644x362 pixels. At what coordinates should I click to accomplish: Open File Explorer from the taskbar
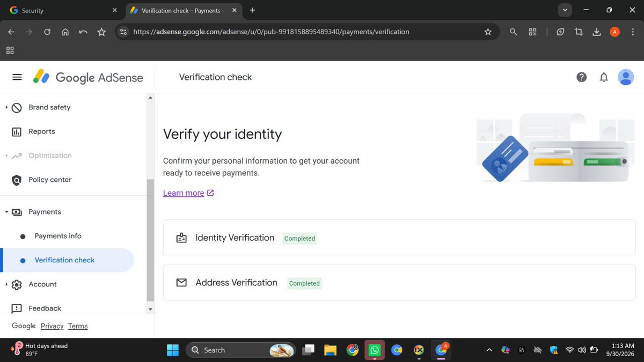pos(330,350)
